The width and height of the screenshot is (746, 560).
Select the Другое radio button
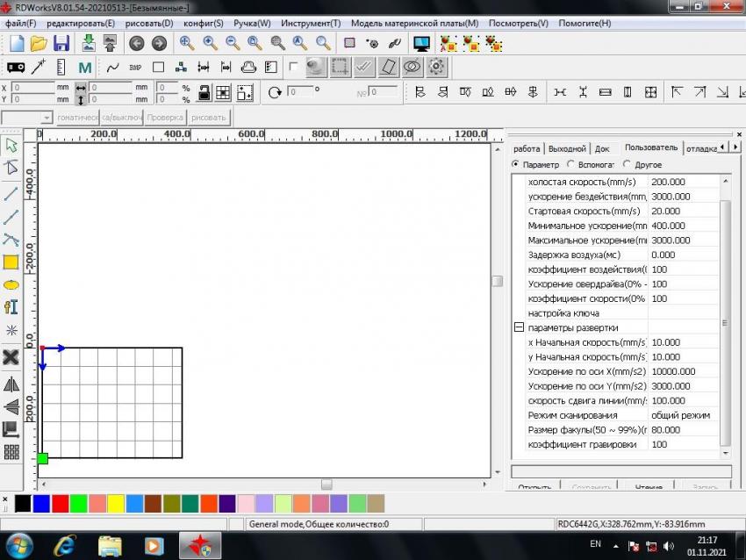(x=627, y=164)
